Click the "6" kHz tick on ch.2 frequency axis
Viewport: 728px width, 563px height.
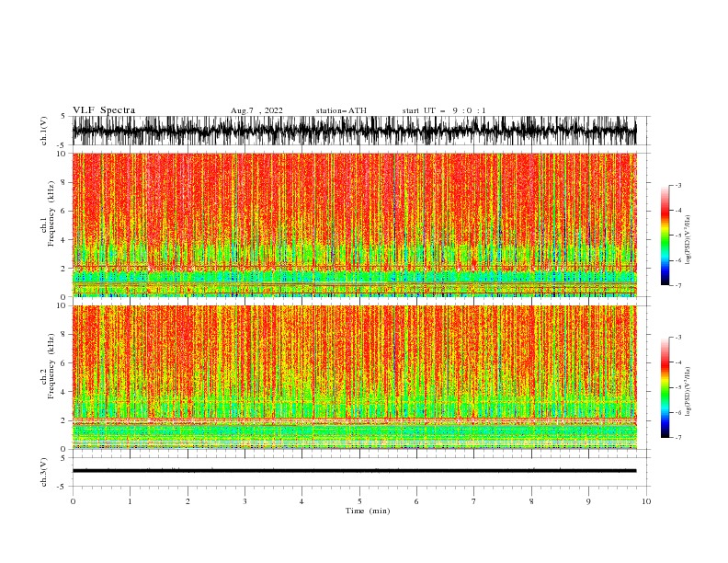coord(64,363)
